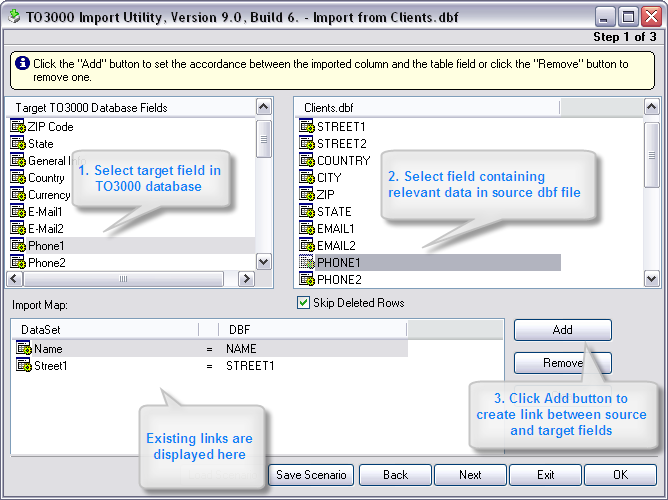Click the ZIP column icon in Clients.dbf
Image resolution: width=668 pixels, height=500 pixels.
[307, 195]
